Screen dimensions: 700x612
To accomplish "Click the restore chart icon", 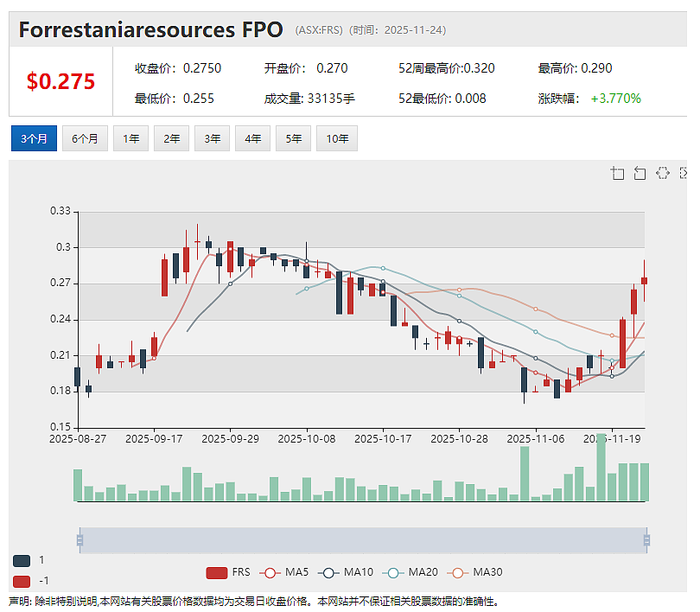I will click(663, 173).
